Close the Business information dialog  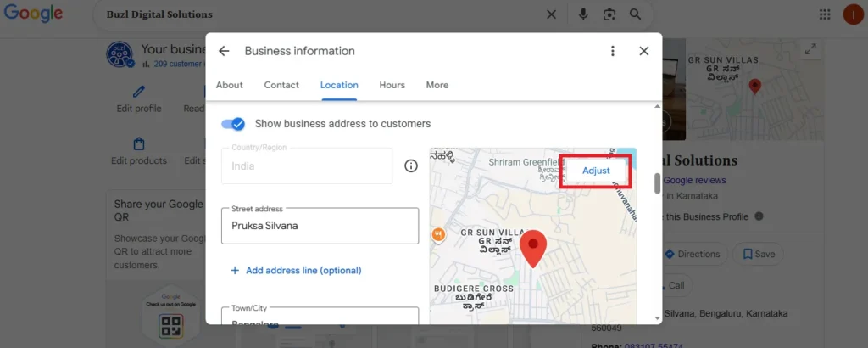pyautogui.click(x=644, y=51)
